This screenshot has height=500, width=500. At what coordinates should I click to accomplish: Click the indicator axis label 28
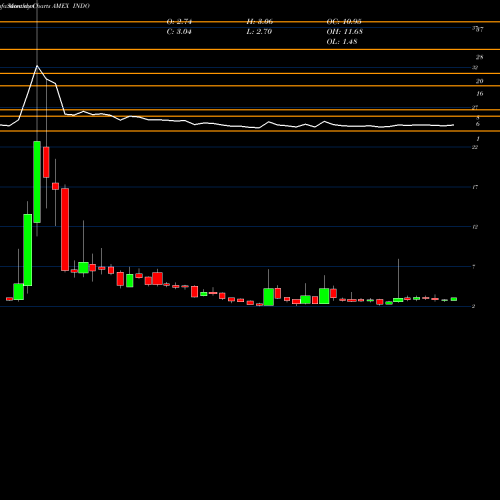coord(479,57)
